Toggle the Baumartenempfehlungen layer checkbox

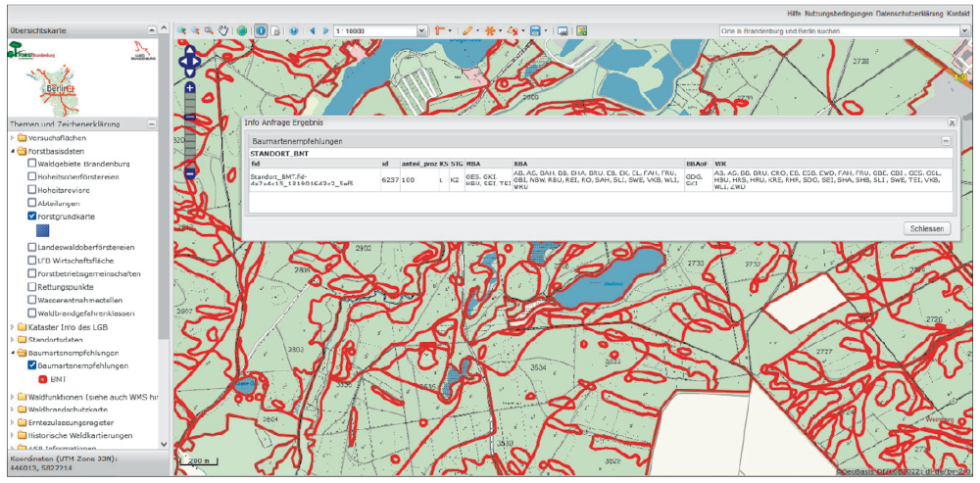[32, 364]
